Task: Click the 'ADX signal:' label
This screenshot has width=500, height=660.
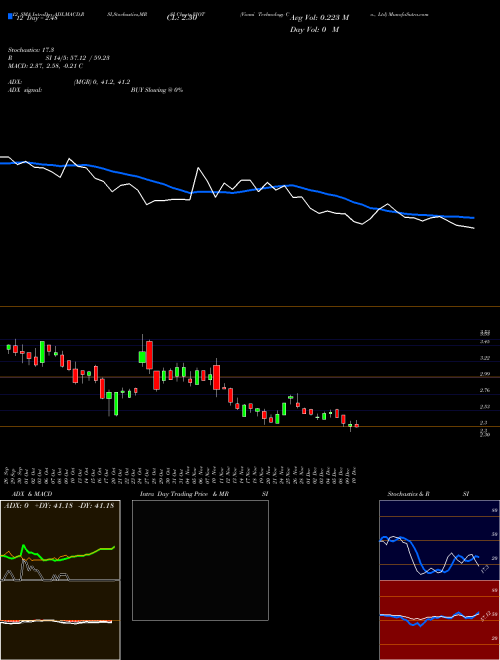Action: 25,90
